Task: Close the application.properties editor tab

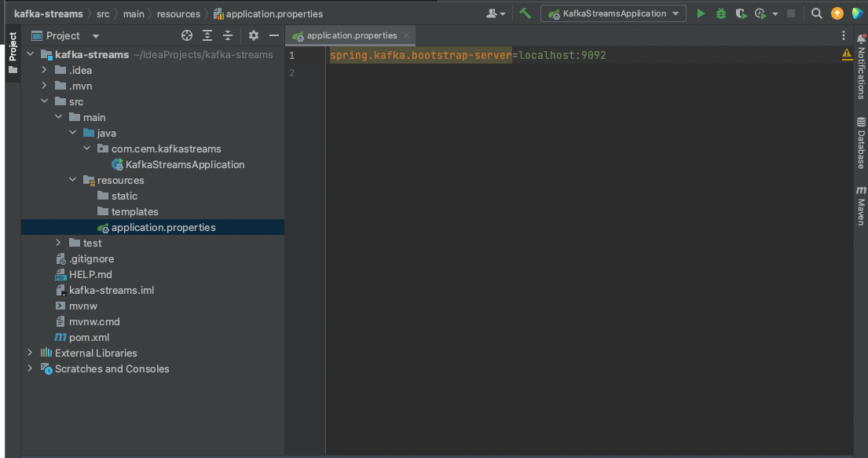Action: tap(406, 35)
